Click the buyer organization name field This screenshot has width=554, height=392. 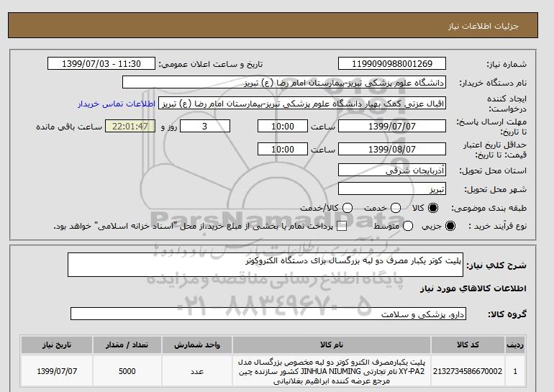tap(284, 82)
